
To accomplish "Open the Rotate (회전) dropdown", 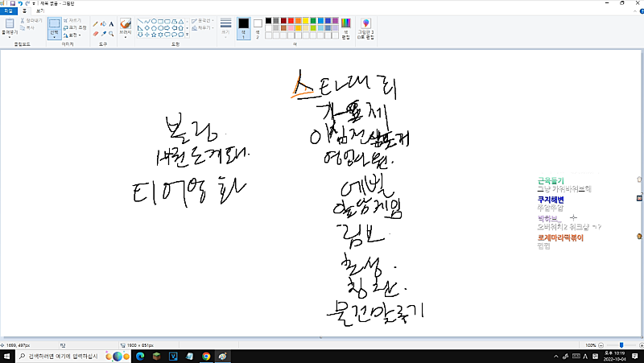I will pyautogui.click(x=72, y=35).
